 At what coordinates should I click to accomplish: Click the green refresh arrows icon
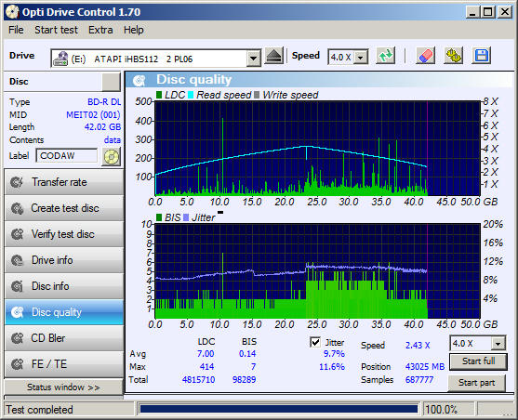(x=386, y=56)
